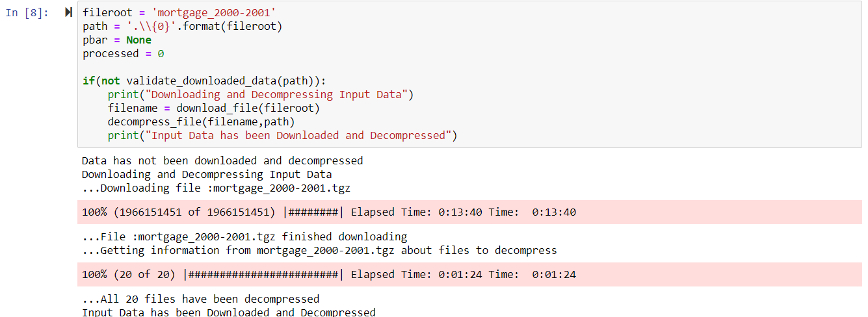
Task: Place cursor on 'processed = 0' line
Action: [123, 54]
